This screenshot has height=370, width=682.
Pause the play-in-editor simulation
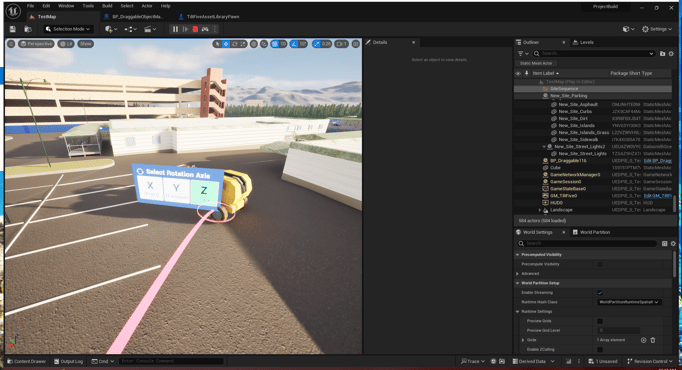(x=175, y=29)
